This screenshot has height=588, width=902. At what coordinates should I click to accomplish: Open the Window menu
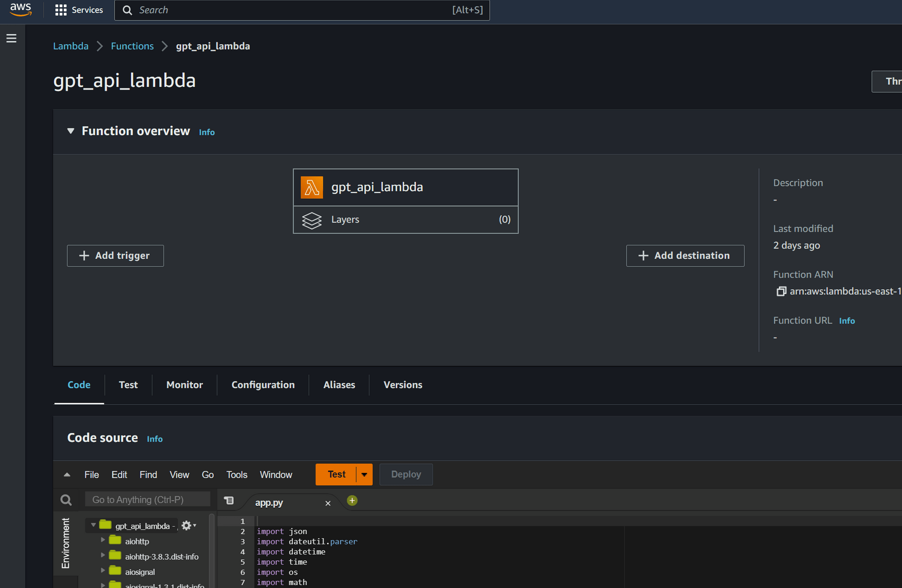(x=275, y=475)
